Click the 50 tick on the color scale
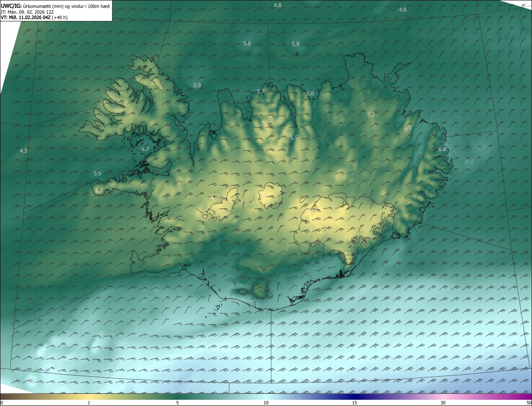Viewport: 532px width, 406px height. 529,403
